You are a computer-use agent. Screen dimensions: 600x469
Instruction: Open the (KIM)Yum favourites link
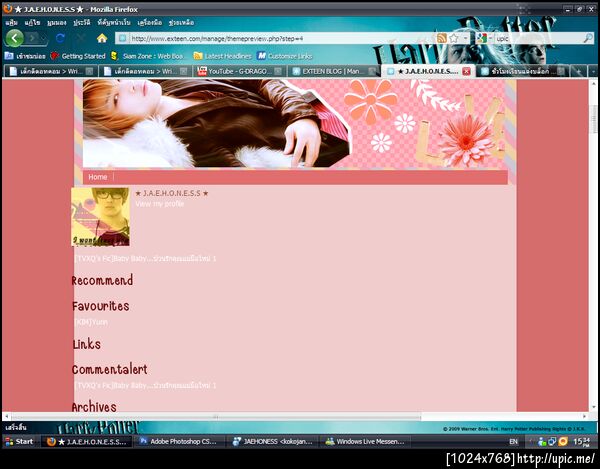[91, 322]
